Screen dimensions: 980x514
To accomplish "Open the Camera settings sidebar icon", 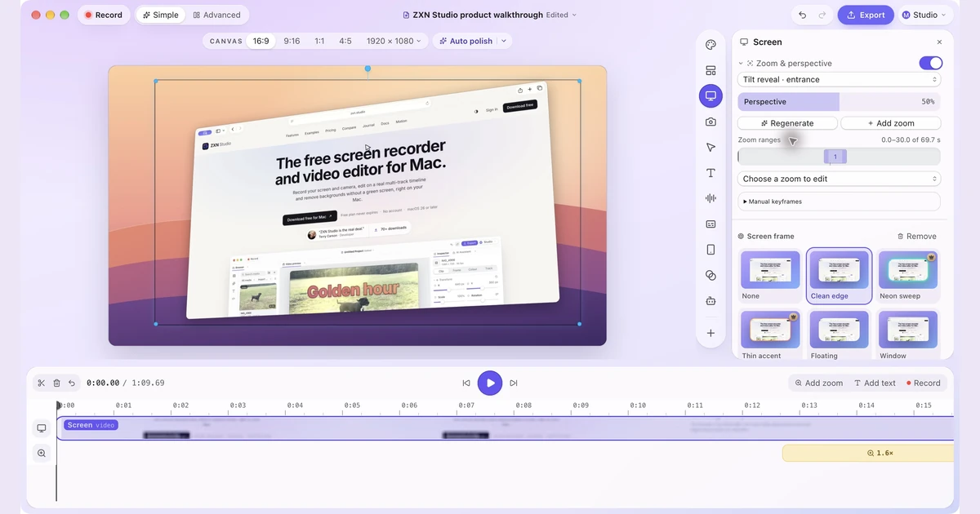I will click(x=710, y=122).
